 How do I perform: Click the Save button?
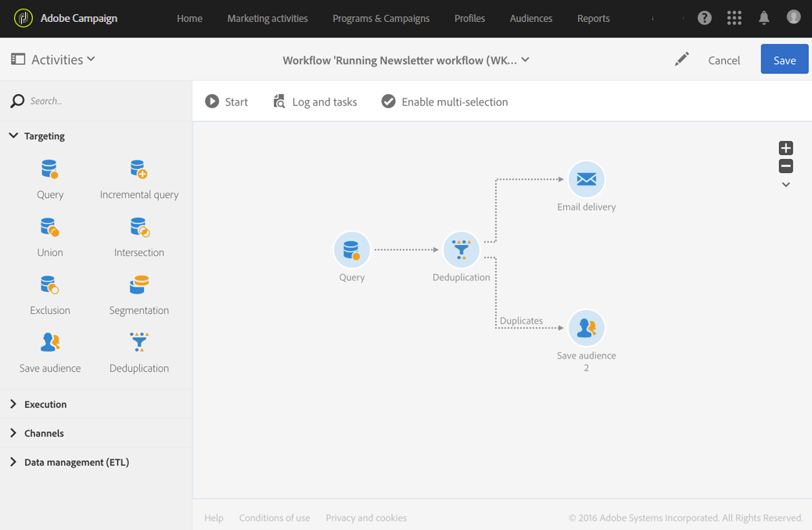tap(784, 59)
